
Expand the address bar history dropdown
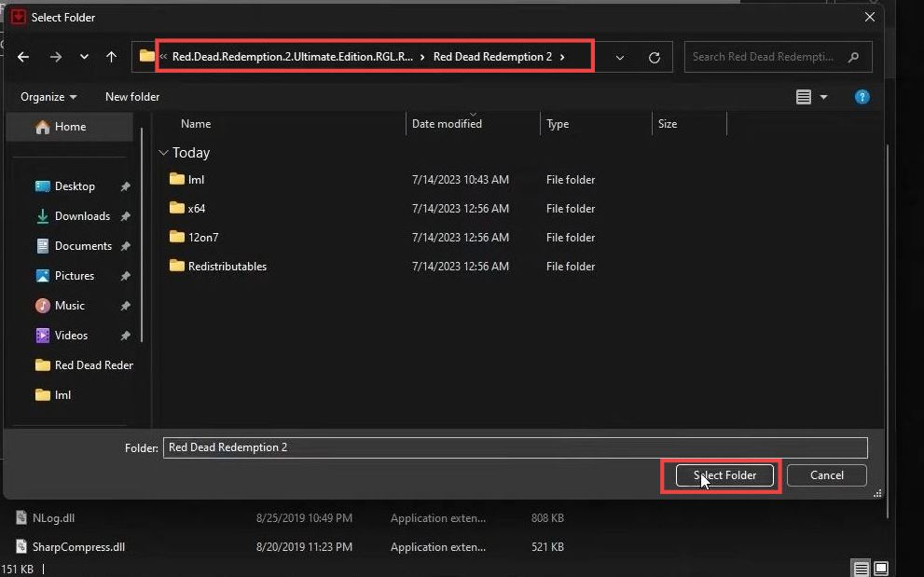click(x=620, y=58)
